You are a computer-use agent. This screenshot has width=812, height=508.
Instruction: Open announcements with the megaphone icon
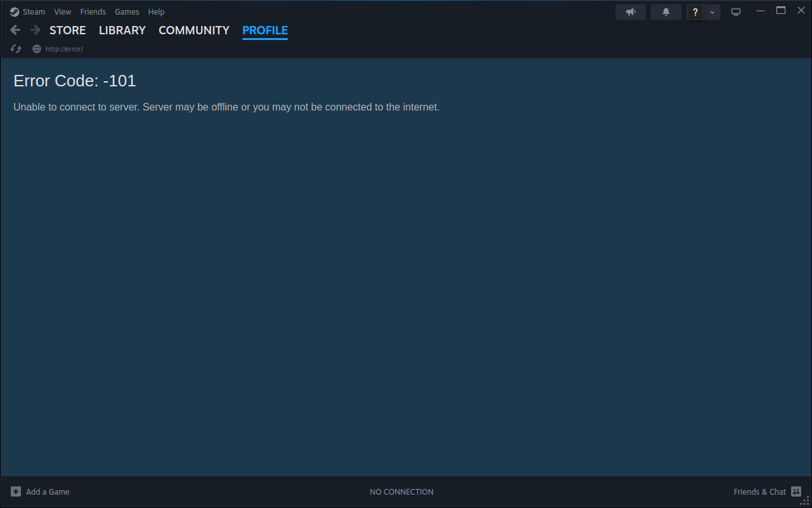tap(631, 12)
